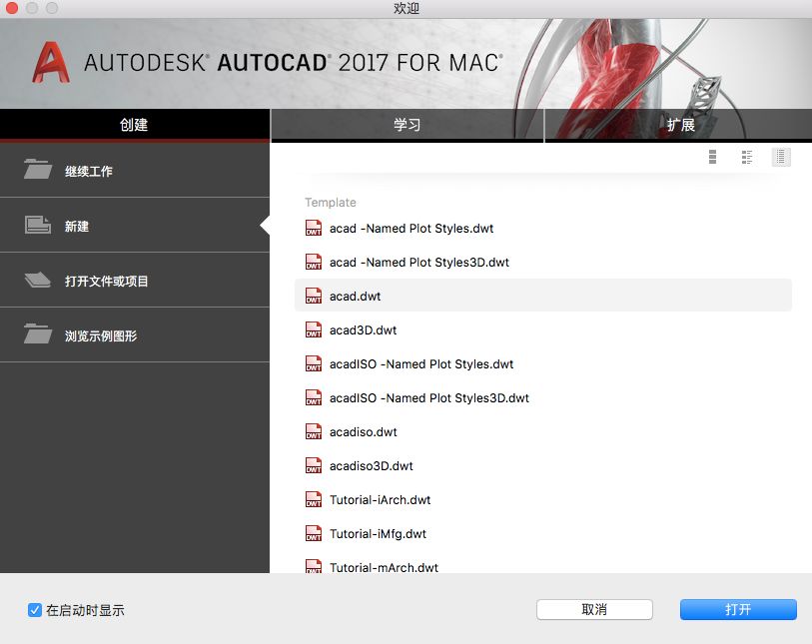The height and width of the screenshot is (644, 812).
Task: Click the new drawing icon beside 新建
Action: (38, 226)
